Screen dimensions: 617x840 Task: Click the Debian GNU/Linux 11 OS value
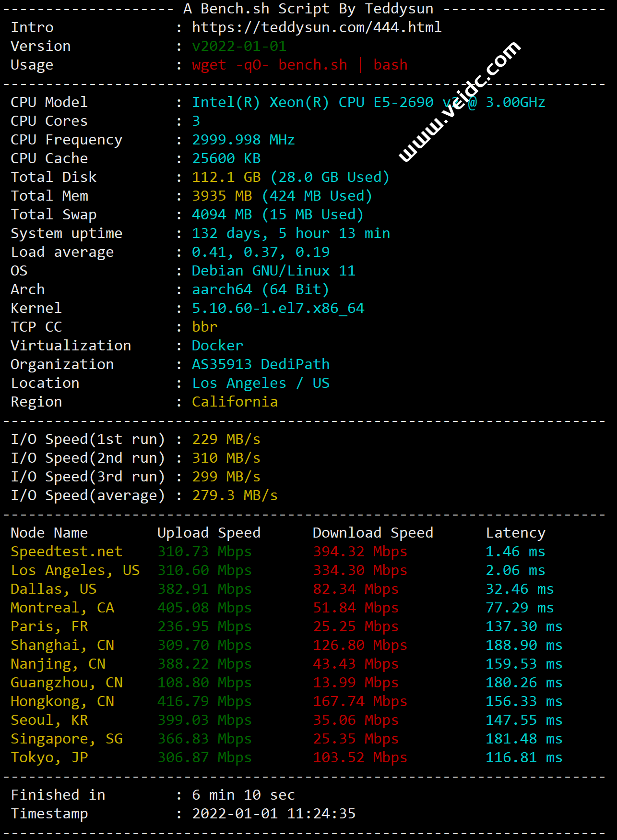pyautogui.click(x=273, y=271)
